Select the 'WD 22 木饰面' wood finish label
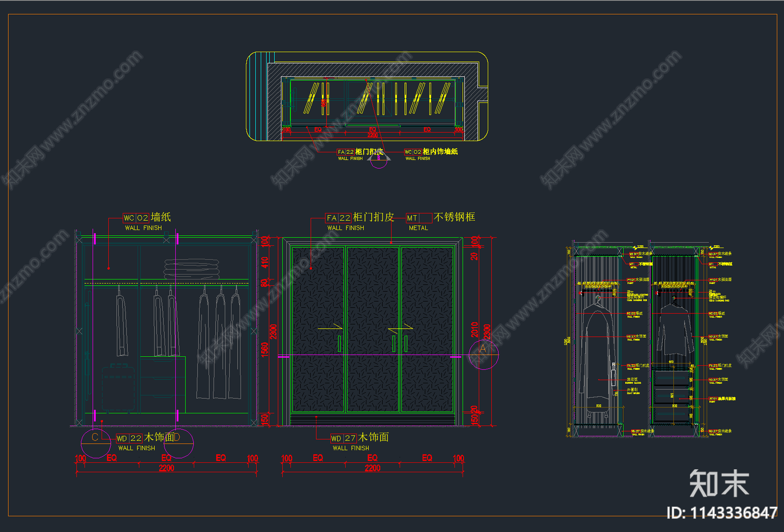This screenshot has height=532, width=784. click(145, 438)
